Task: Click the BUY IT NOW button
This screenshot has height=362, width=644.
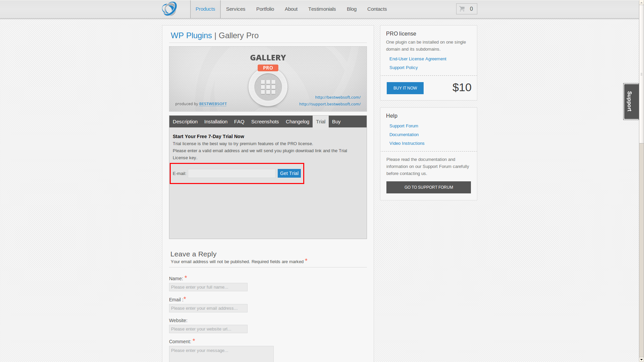Action: tap(405, 88)
